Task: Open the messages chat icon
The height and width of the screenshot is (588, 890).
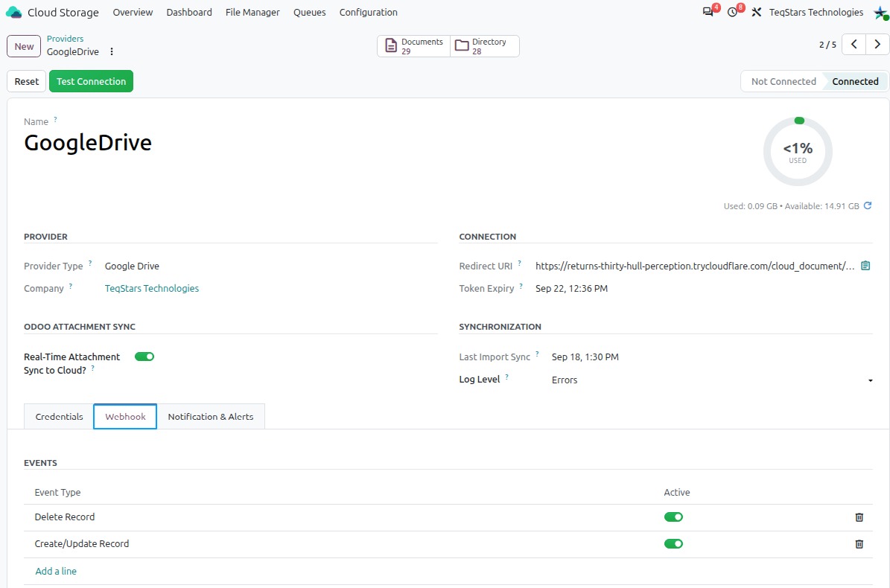Action: (708, 12)
